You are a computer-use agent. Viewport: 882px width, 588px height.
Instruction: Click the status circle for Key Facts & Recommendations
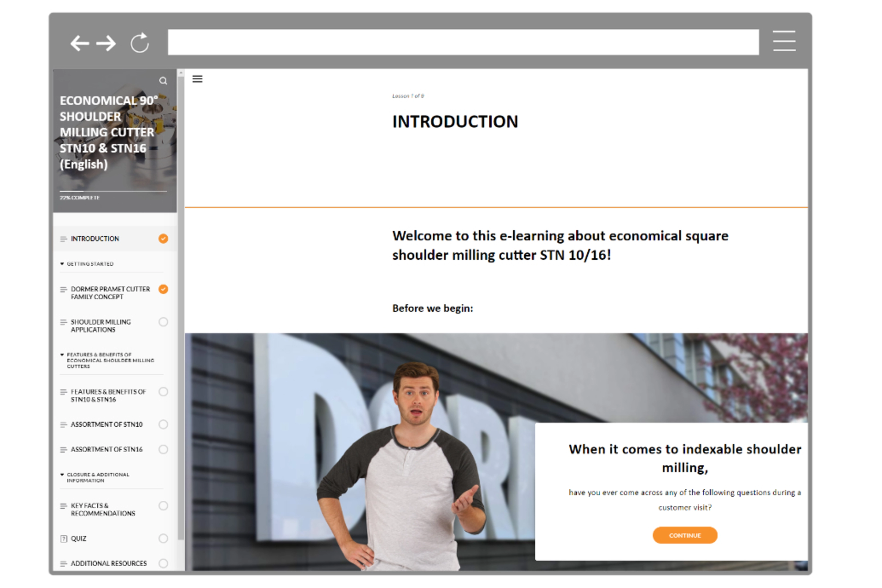163,506
